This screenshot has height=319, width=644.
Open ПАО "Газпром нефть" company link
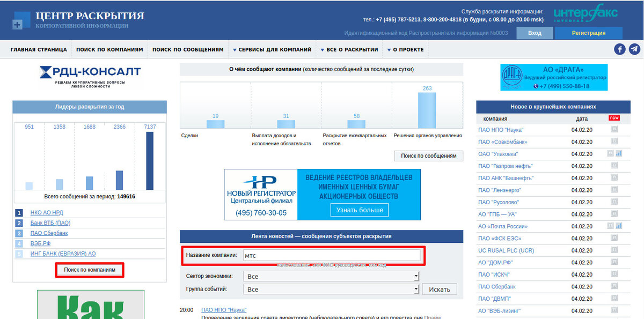click(505, 166)
